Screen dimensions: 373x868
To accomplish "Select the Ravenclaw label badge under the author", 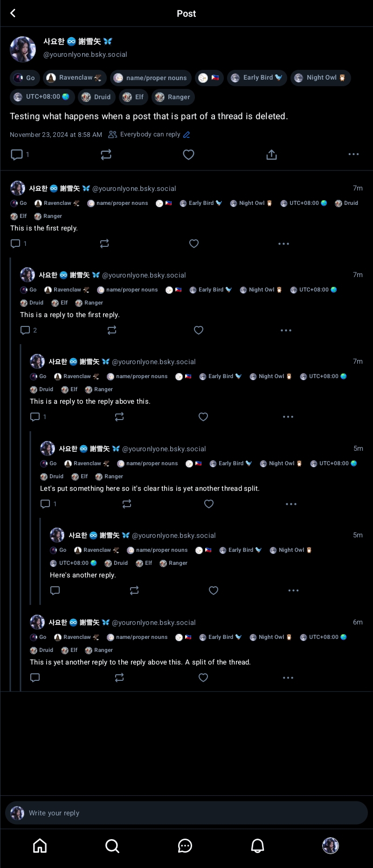I will (75, 78).
